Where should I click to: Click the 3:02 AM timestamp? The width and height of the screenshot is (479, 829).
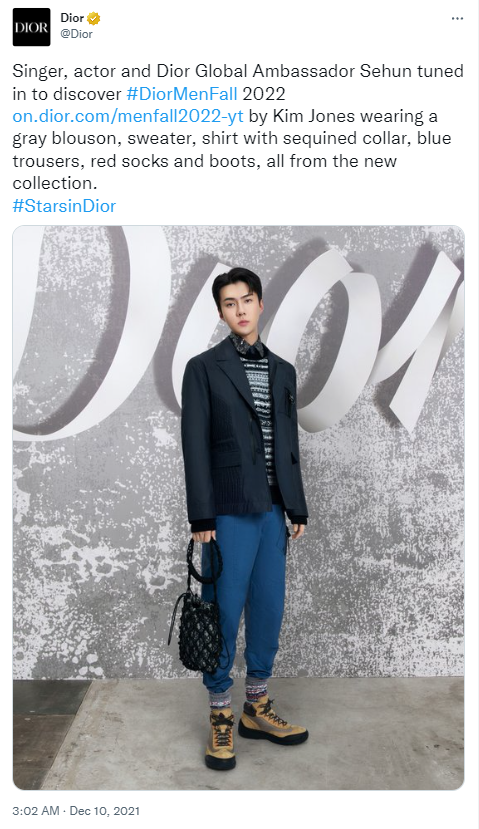pyautogui.click(x=35, y=810)
